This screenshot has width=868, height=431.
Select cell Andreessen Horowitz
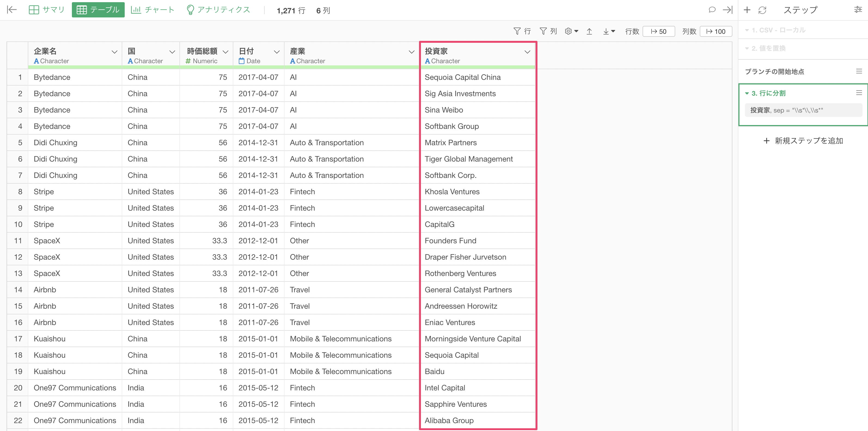pos(478,306)
